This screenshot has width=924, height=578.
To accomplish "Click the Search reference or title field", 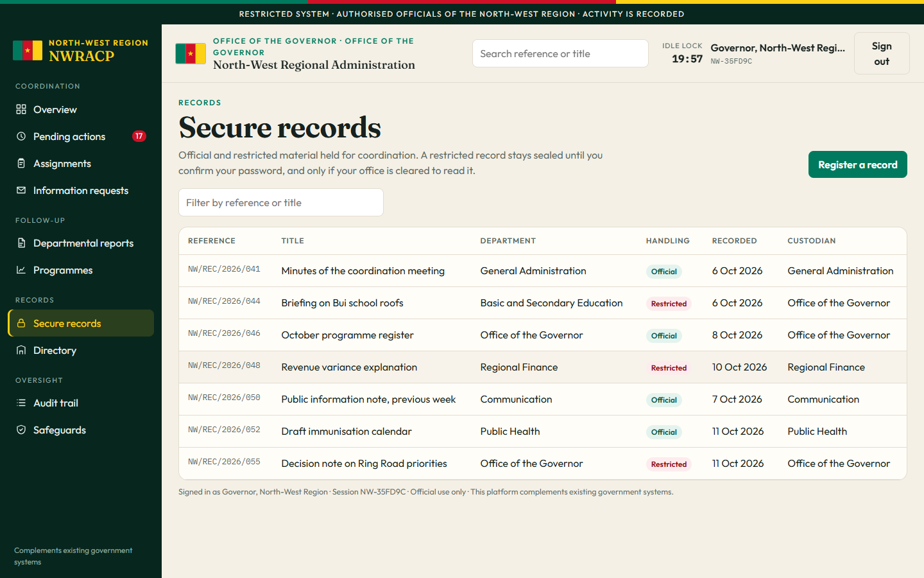I will tap(560, 53).
